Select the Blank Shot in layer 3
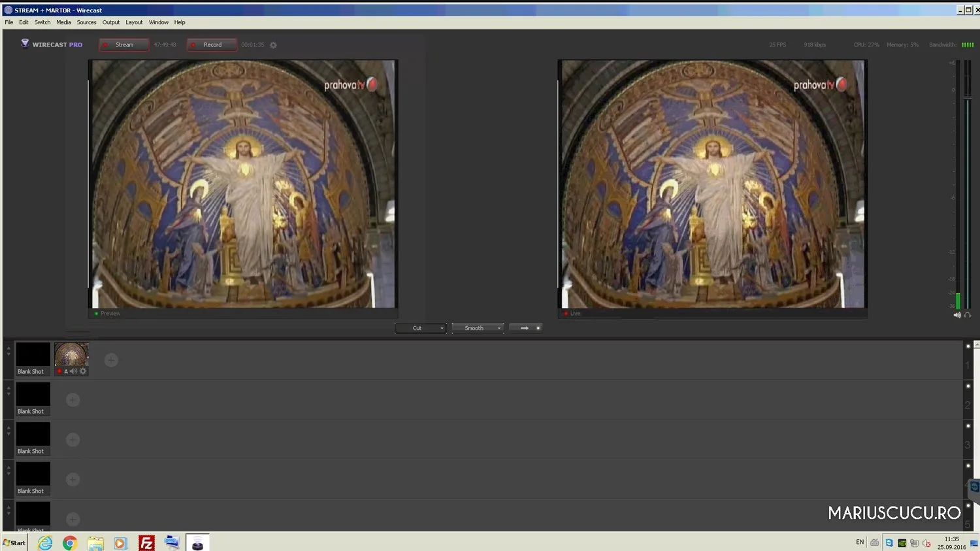980x551 pixels. click(33, 439)
